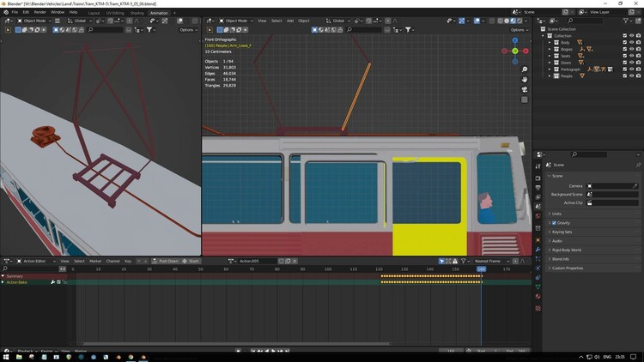Uncheck the Doors collection exclude checkbox
The image size is (644, 362).
coord(624,63)
